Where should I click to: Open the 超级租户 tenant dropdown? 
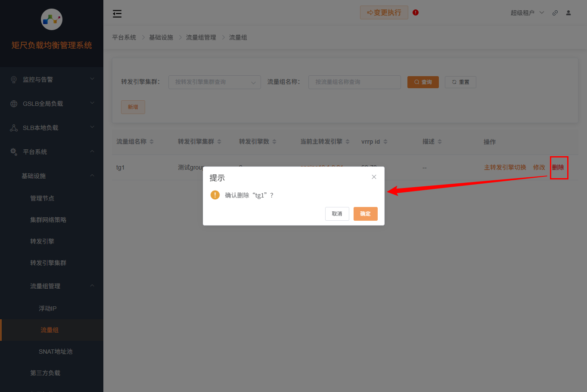[x=528, y=13]
